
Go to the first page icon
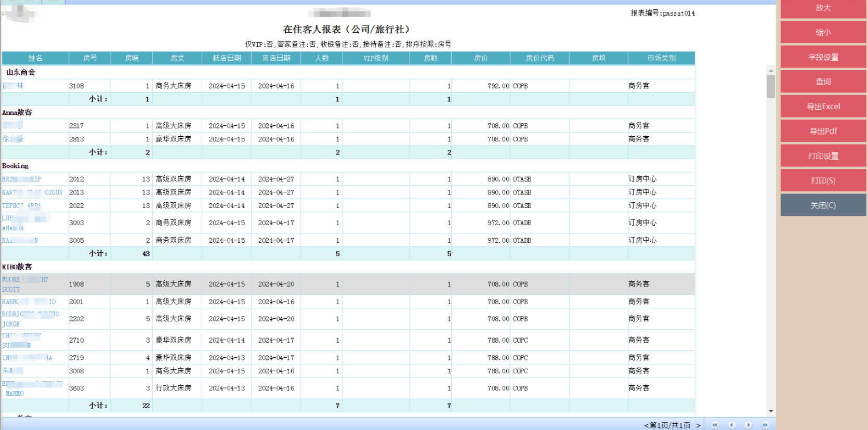point(715,425)
